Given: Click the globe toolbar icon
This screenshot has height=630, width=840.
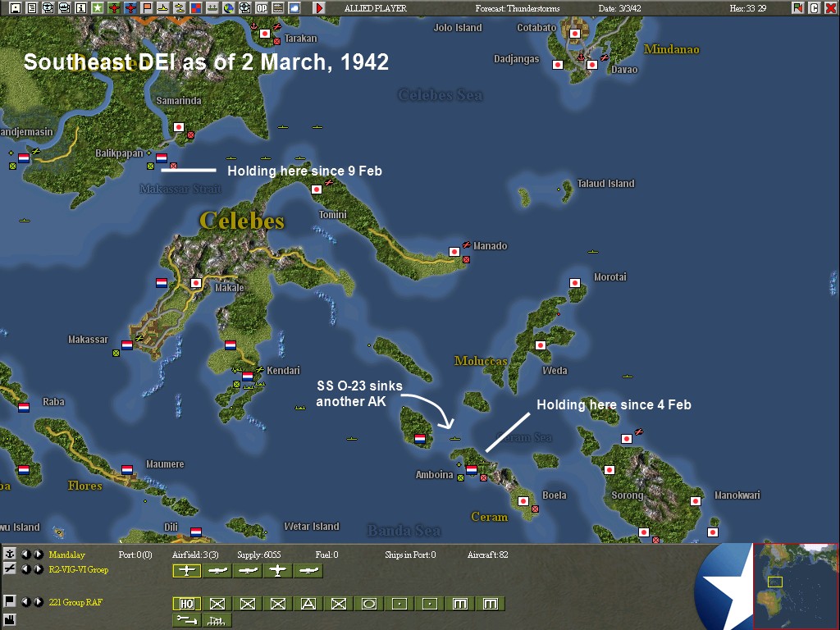Looking at the screenshot, I should (x=229, y=7).
